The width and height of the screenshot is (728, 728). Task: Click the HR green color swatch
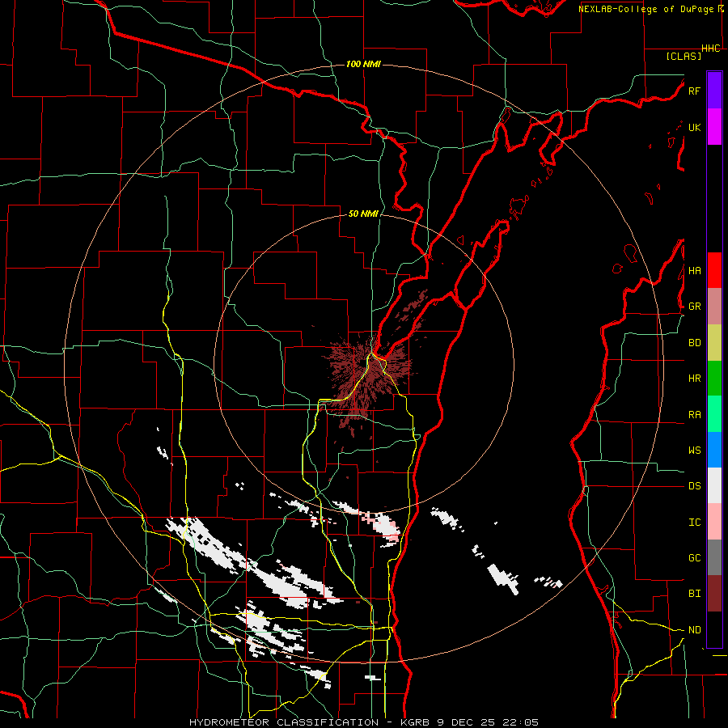pos(714,378)
